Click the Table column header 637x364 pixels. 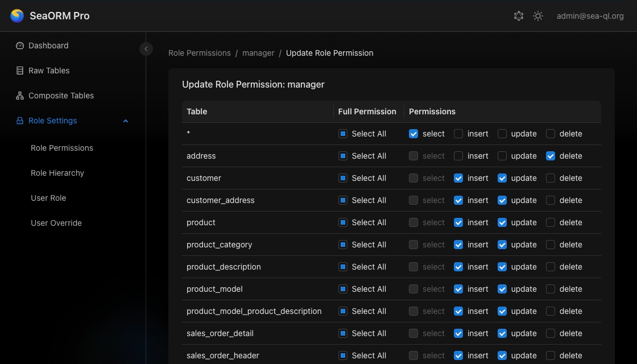tap(197, 111)
